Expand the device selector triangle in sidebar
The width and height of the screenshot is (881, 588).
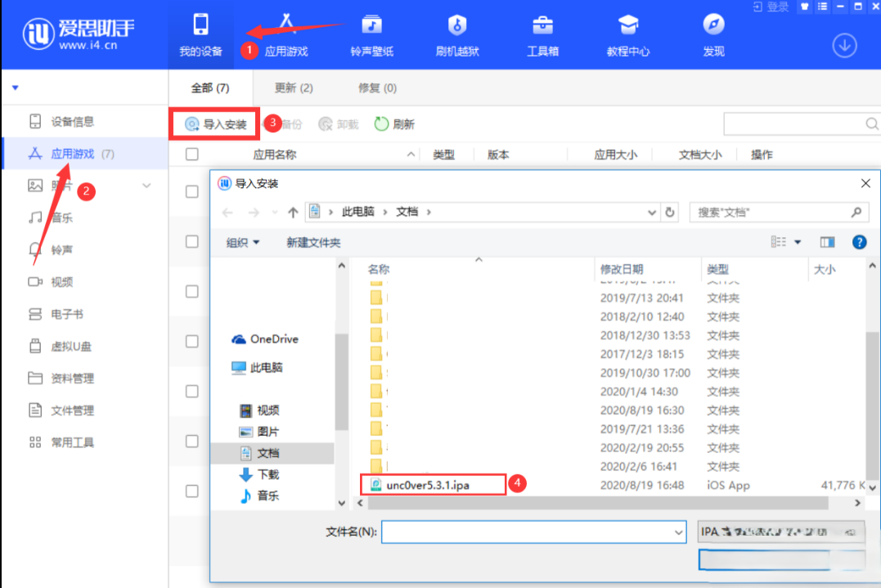point(16,88)
